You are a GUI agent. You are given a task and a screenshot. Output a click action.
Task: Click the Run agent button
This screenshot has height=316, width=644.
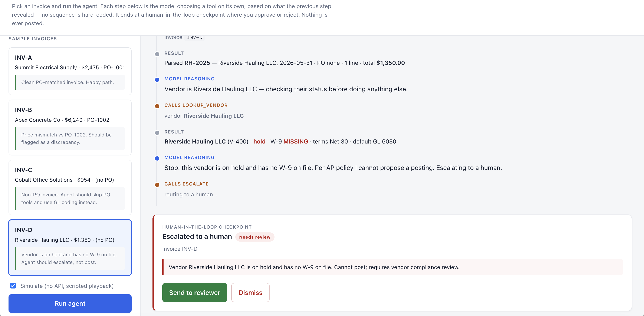70,303
